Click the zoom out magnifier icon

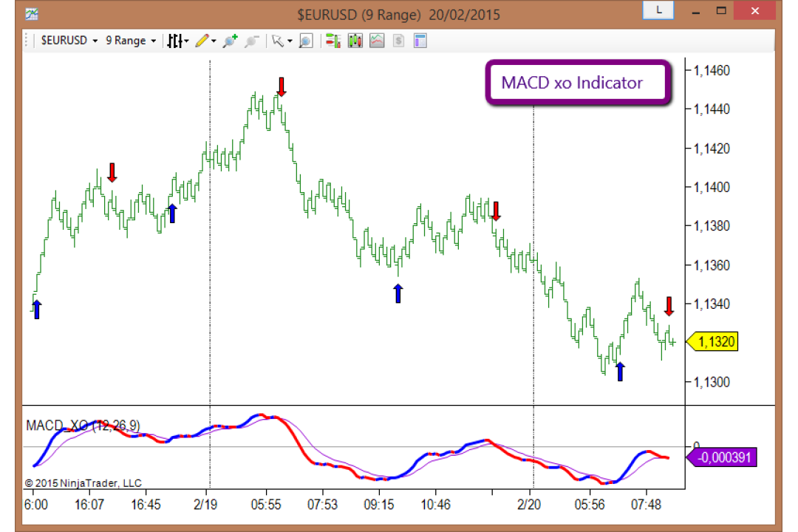251,41
